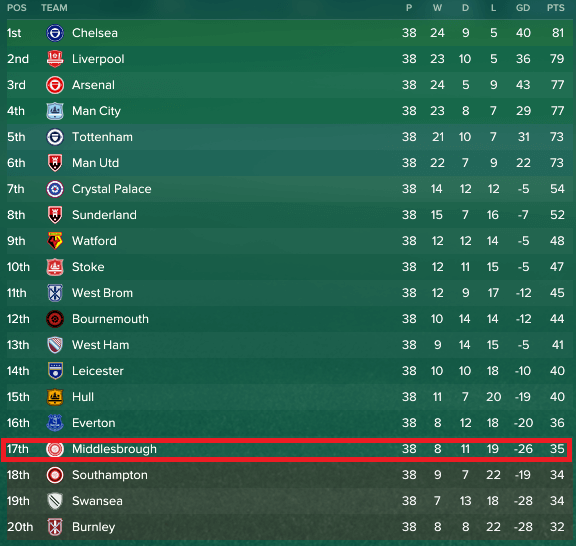Open the Everton blue crest icon
Image resolution: width=576 pixels, height=546 pixels.
point(55,423)
